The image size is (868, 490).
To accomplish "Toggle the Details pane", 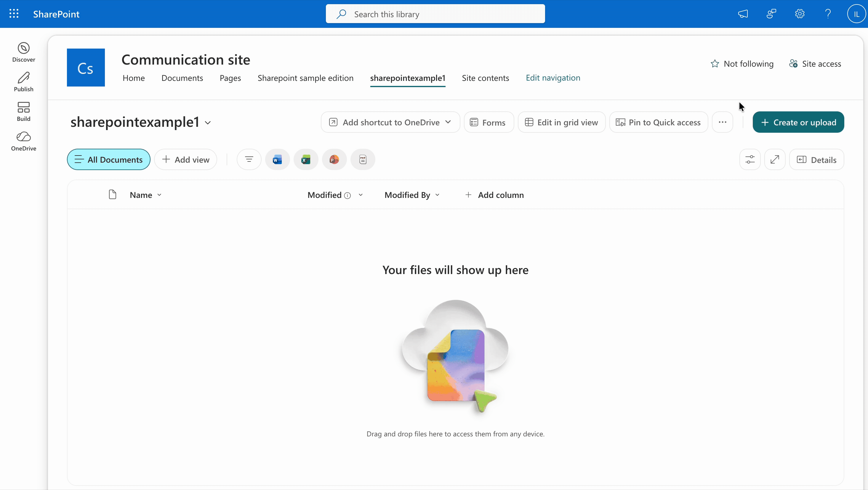I will point(816,159).
